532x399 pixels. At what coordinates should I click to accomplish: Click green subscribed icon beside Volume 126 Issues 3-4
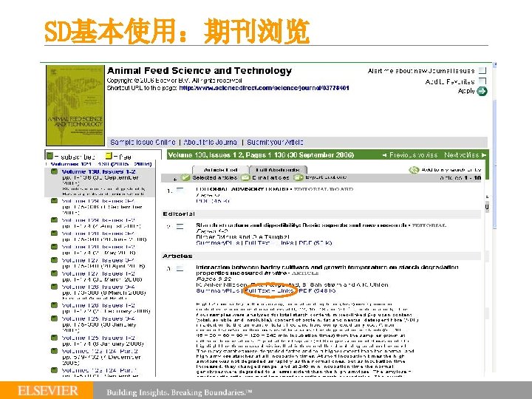[54, 287]
